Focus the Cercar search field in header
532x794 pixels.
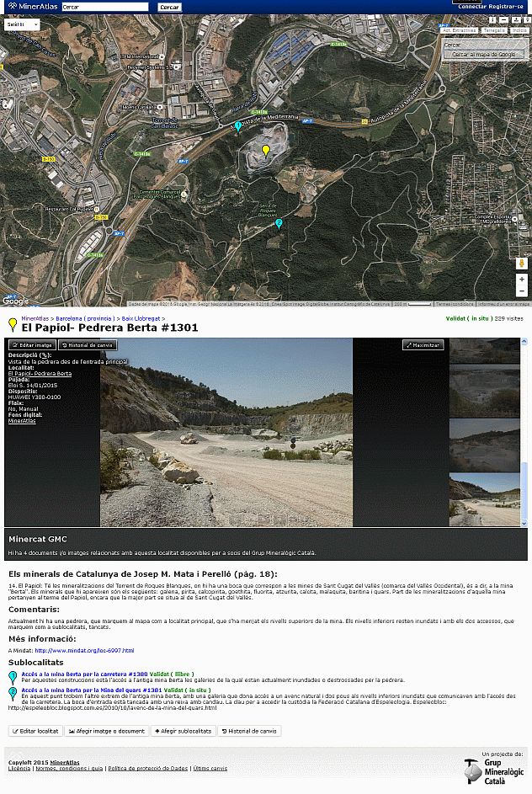pos(104,7)
